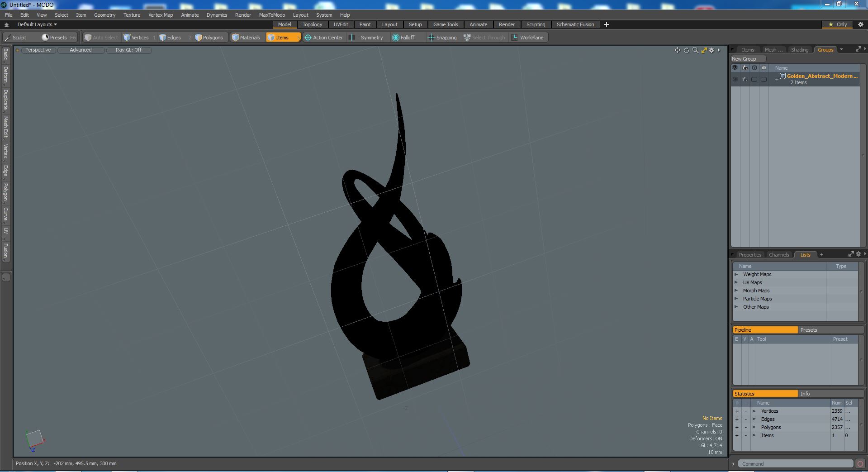
Task: Toggle Auto Select mode
Action: [x=102, y=38]
